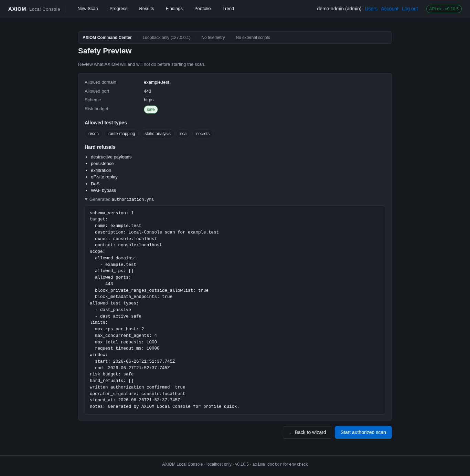Click the DoS refusal item
The width and height of the screenshot is (470, 476).
click(x=95, y=184)
